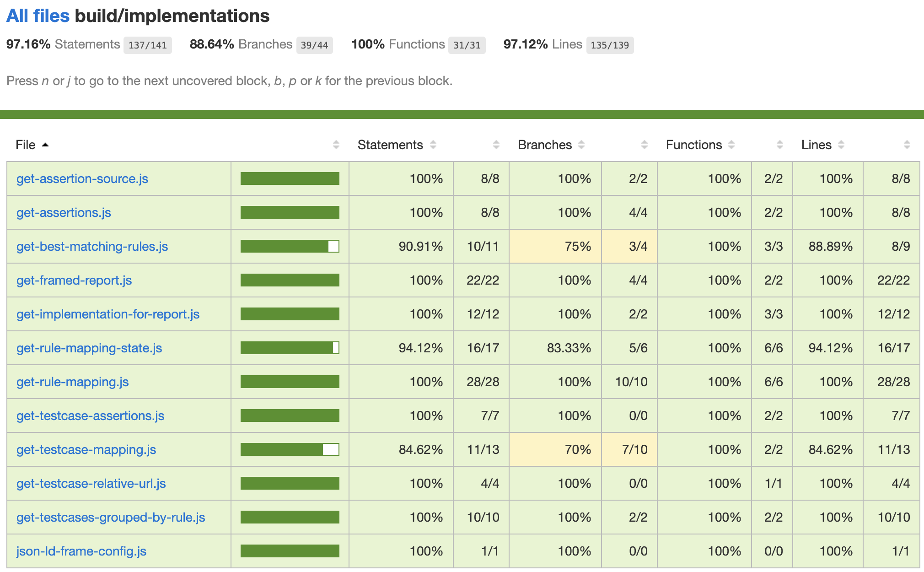Click sort arrows above coverage bar column

coord(336,145)
